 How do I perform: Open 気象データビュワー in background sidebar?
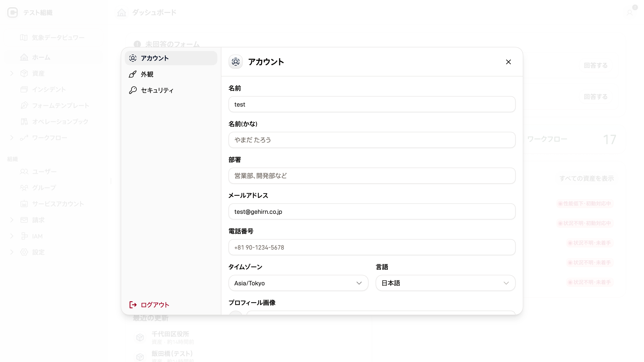(53, 38)
